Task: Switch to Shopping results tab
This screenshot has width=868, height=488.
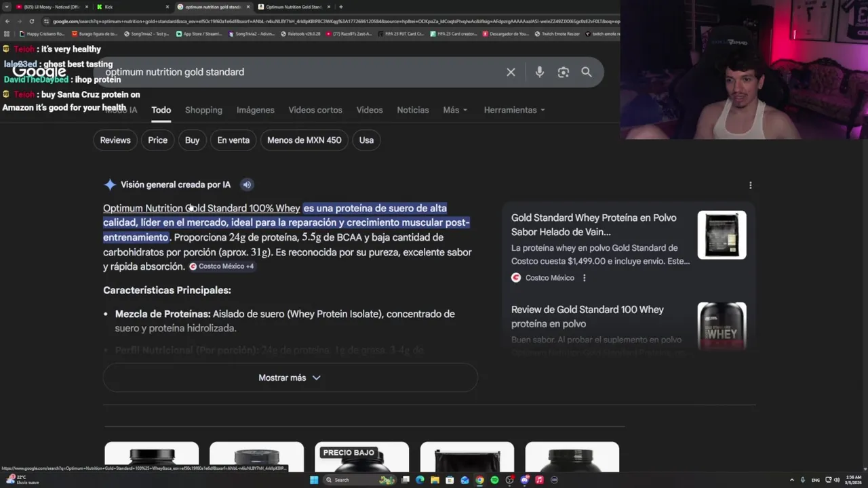Action: (203, 110)
